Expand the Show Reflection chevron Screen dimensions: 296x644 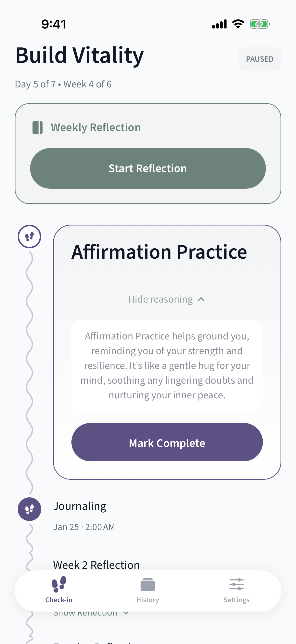126,613
